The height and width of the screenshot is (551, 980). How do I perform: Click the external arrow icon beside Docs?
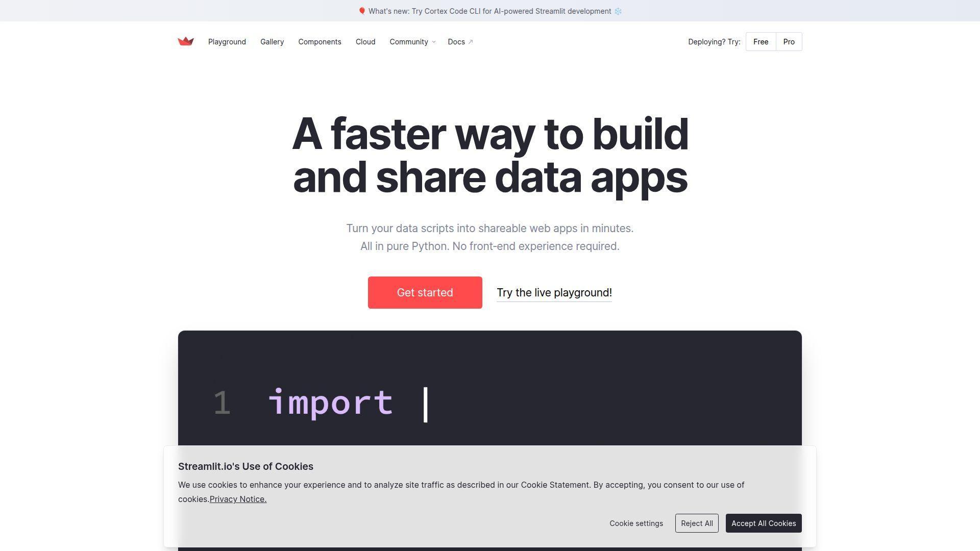click(x=471, y=42)
